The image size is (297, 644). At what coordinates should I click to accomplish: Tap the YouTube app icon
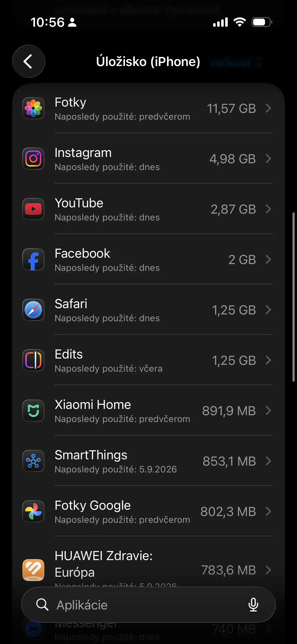pos(33,209)
